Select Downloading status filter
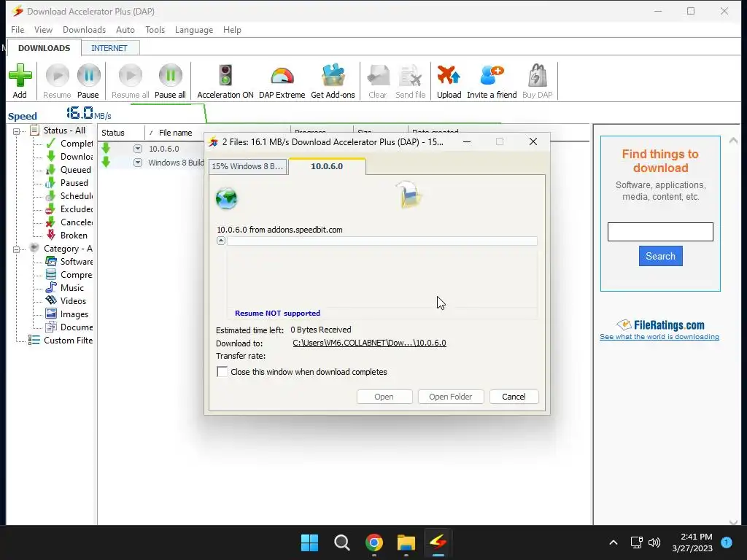Screen dimensions: 747x560 (69, 157)
